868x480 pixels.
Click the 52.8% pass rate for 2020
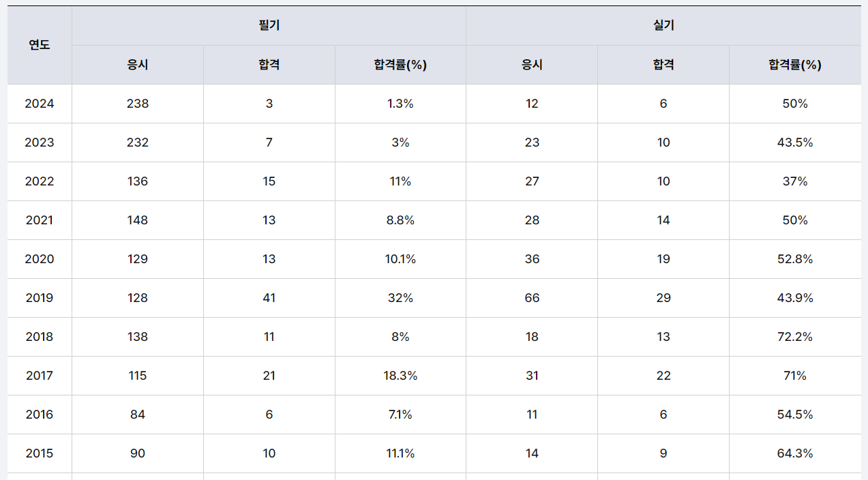click(794, 259)
